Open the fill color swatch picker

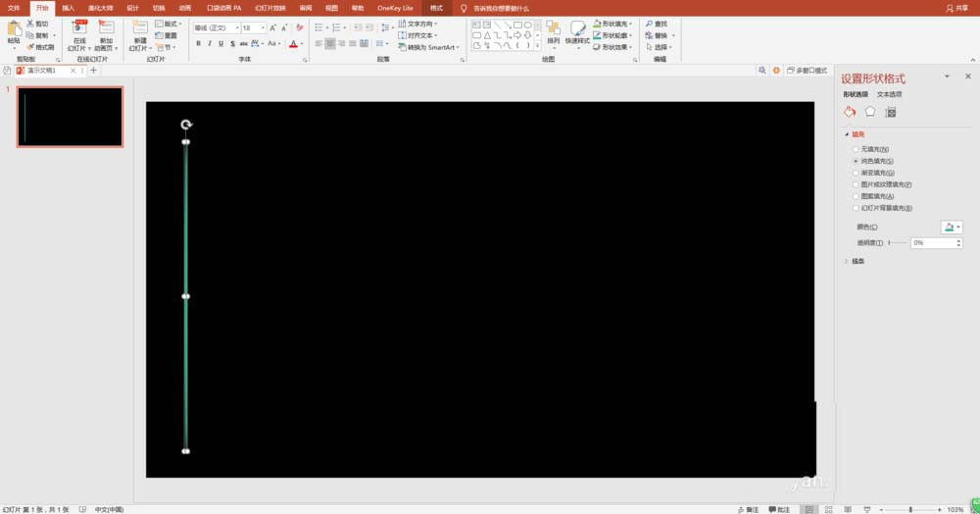[952, 227]
